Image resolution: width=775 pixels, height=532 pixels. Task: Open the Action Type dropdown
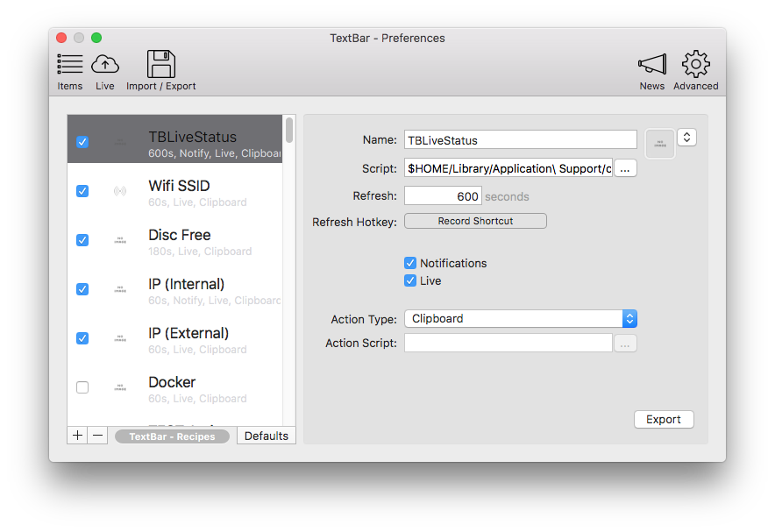click(x=521, y=319)
